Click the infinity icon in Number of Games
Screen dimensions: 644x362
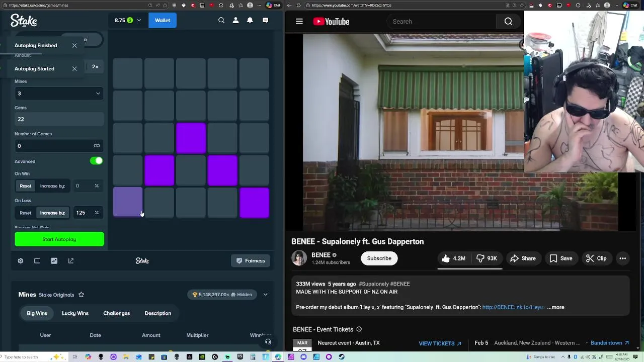97,146
